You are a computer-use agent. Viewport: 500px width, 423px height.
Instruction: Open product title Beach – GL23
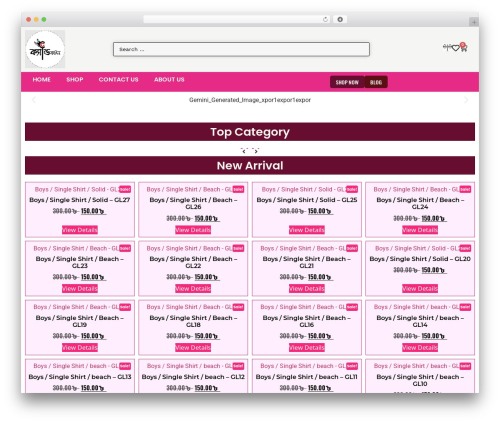pos(80,262)
